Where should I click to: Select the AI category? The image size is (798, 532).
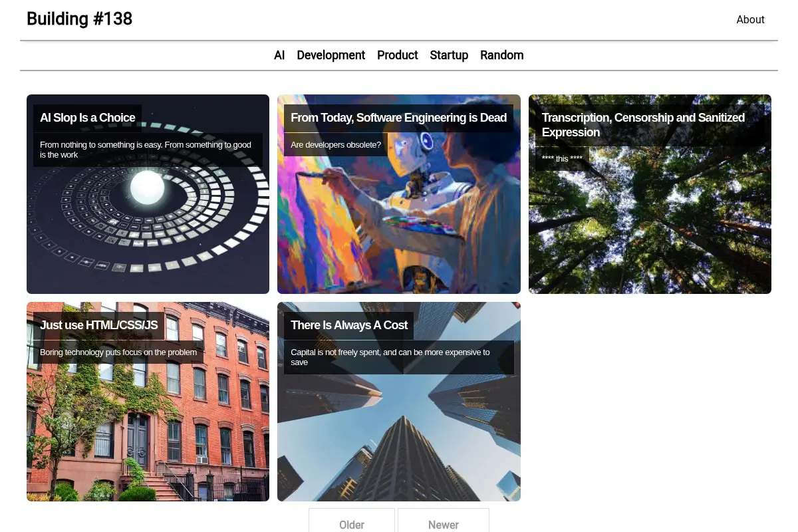coord(279,55)
